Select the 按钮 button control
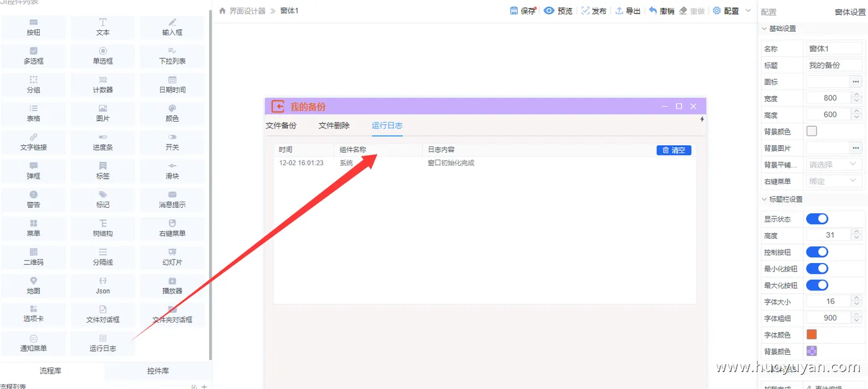Viewport: 868px width, 389px height. pos(33,27)
